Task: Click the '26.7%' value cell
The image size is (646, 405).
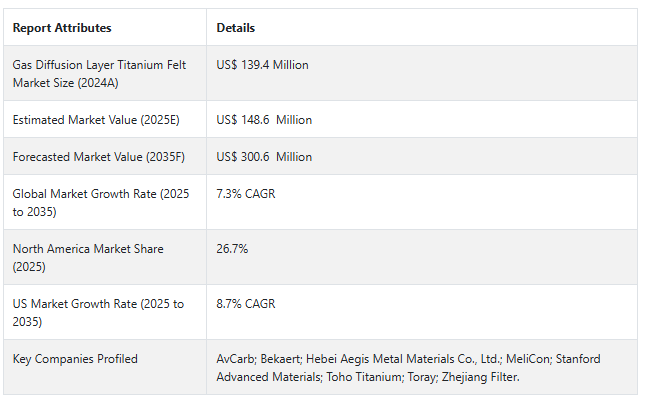Action: coord(232,249)
